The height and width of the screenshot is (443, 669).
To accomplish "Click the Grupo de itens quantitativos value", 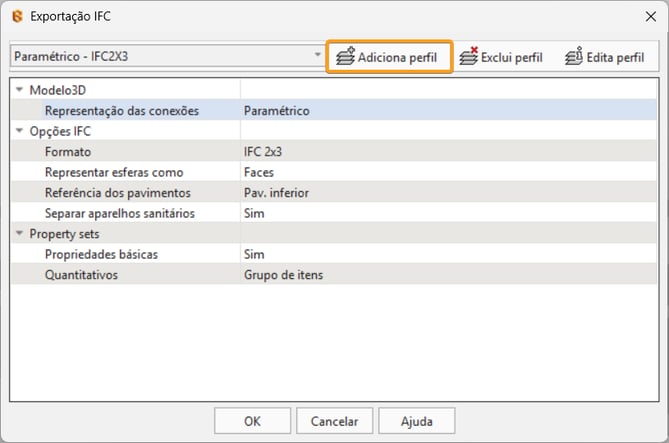I will tap(284, 275).
